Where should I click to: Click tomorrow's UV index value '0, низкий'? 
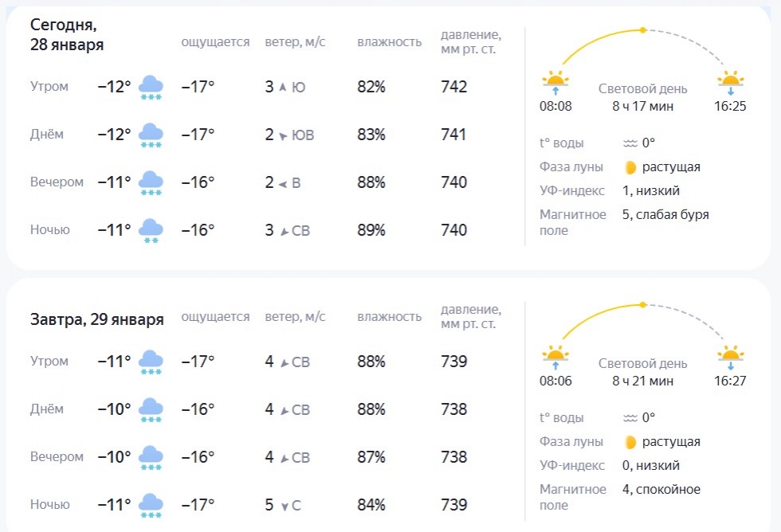[653, 466]
